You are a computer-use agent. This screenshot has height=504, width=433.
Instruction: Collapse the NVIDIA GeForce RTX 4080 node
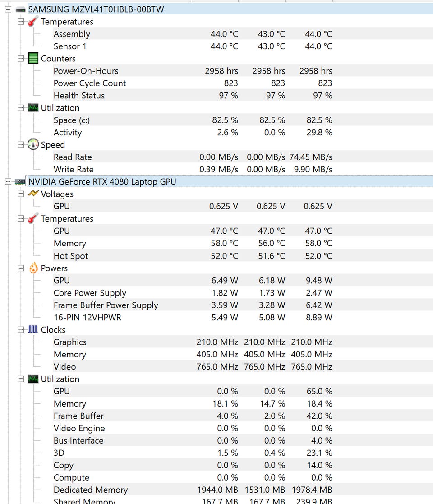(8, 181)
